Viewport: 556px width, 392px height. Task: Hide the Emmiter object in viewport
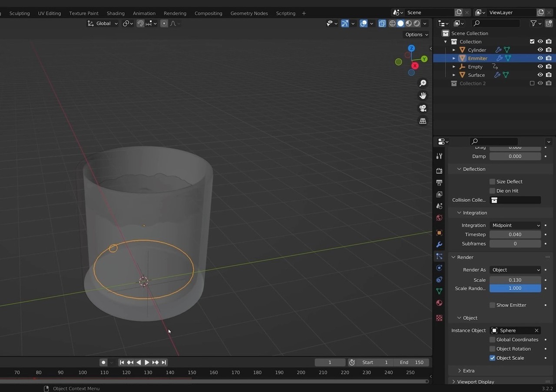(x=540, y=58)
